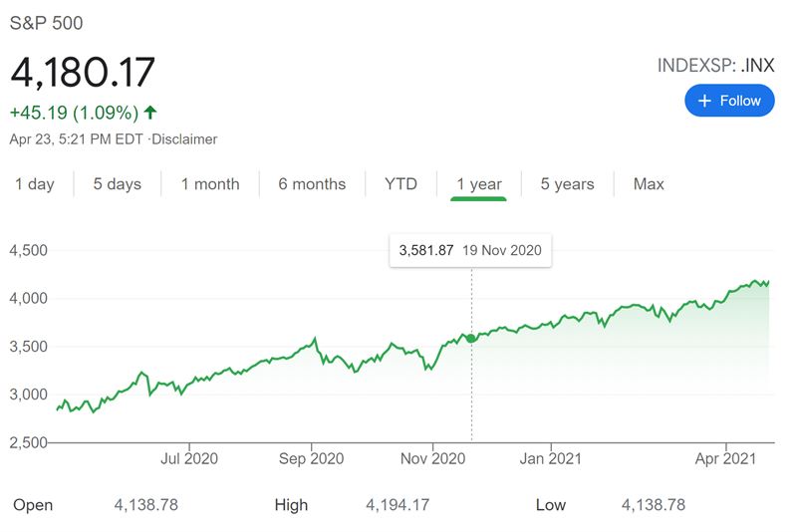Click the 4,180.17 index price
The image size is (797, 532).
tap(84, 73)
